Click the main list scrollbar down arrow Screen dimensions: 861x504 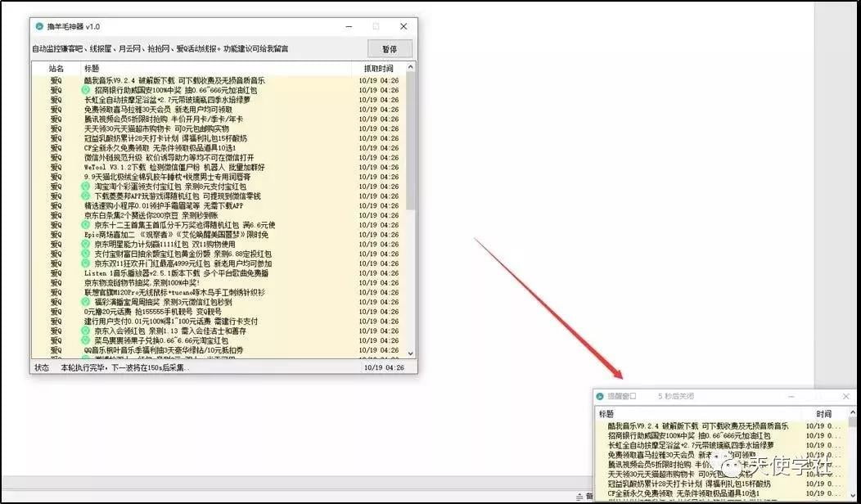pos(410,354)
